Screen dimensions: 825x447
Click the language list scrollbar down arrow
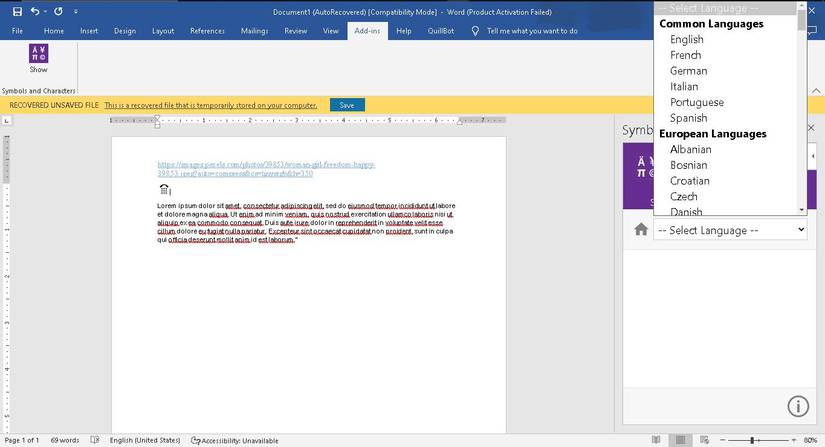pyautogui.click(x=801, y=210)
